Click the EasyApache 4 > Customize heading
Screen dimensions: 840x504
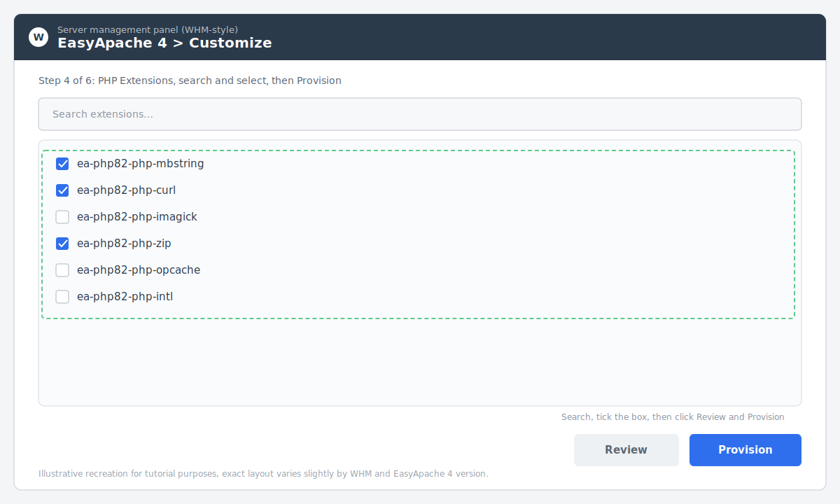[x=164, y=43]
